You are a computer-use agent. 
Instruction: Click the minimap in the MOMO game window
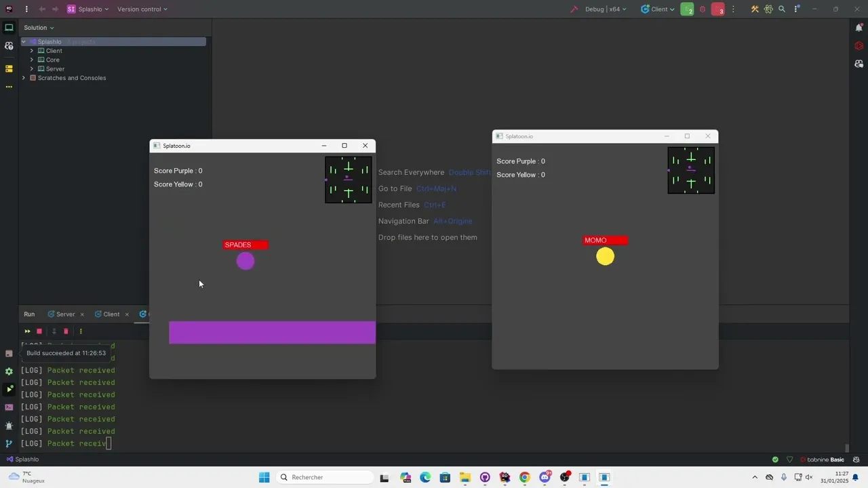pos(691,170)
